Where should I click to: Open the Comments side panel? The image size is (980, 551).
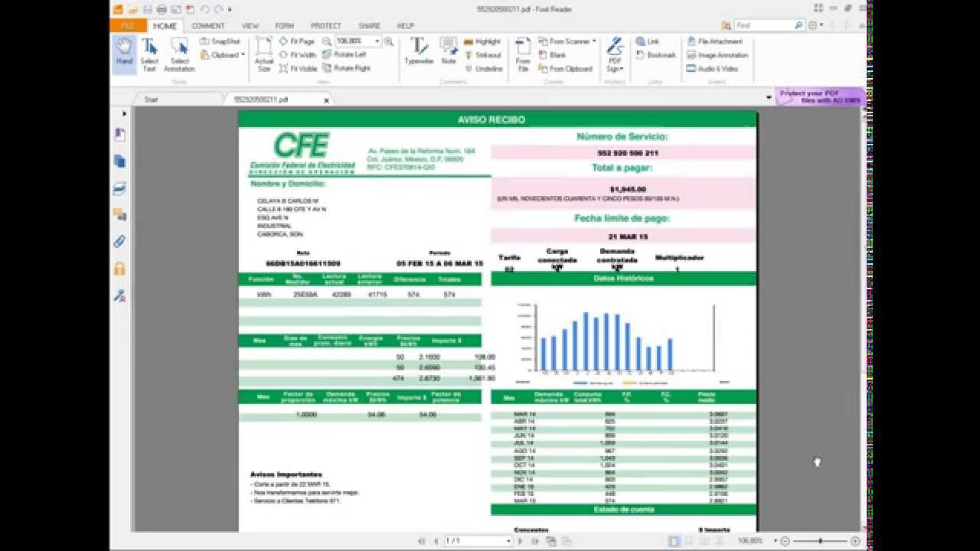(119, 215)
